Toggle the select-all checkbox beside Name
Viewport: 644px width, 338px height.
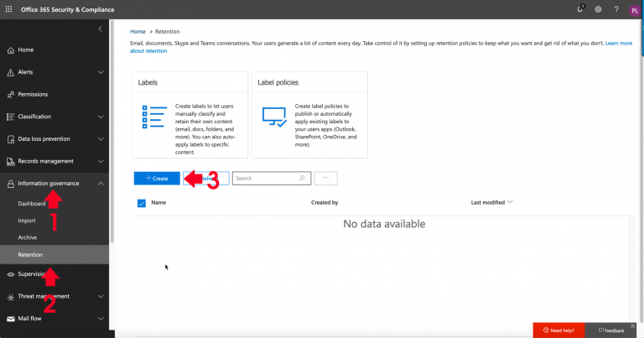click(x=141, y=203)
